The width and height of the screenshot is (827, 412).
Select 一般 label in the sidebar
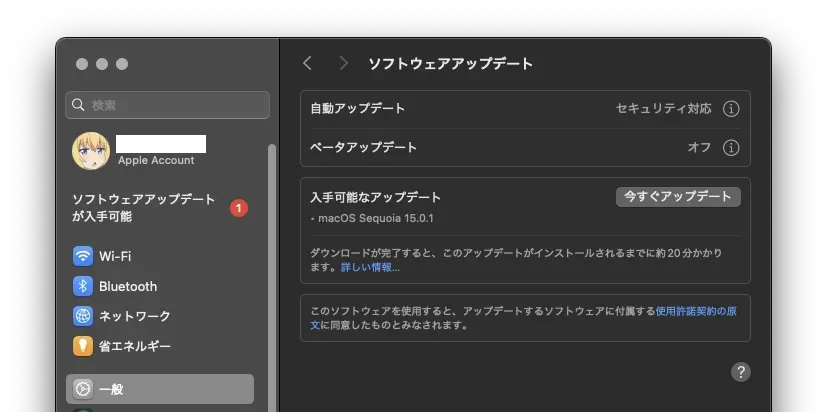point(111,389)
